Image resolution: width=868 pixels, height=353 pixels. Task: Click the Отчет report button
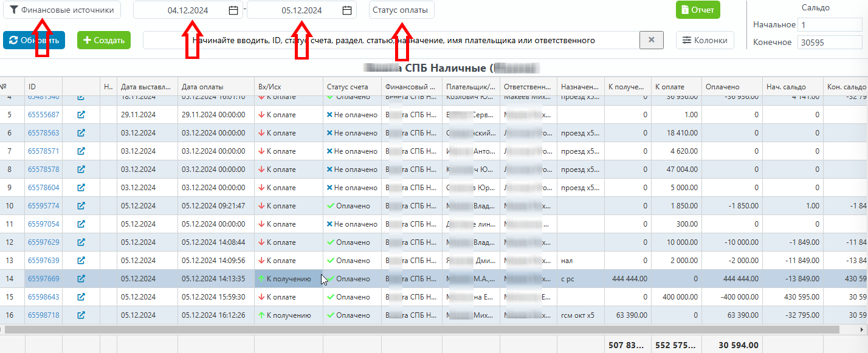point(698,10)
